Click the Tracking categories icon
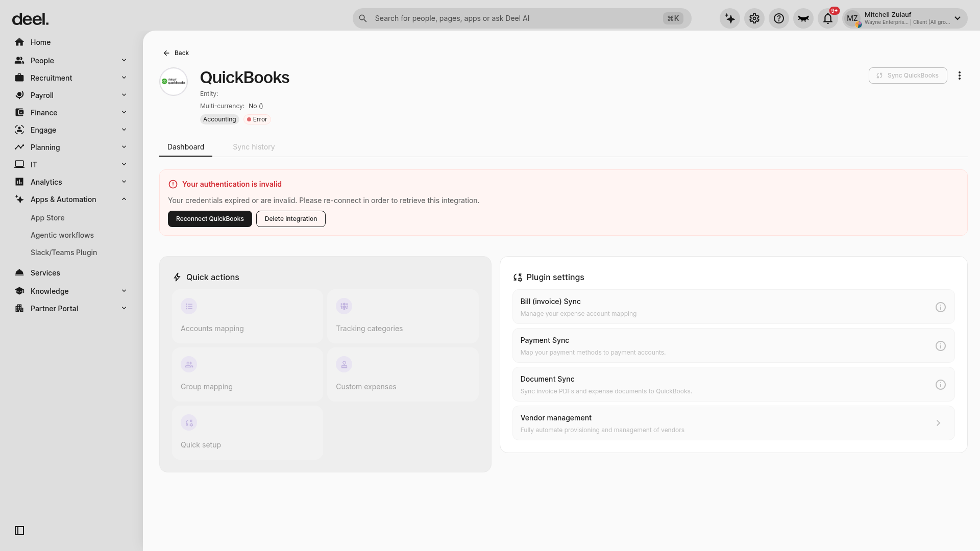 344,306
